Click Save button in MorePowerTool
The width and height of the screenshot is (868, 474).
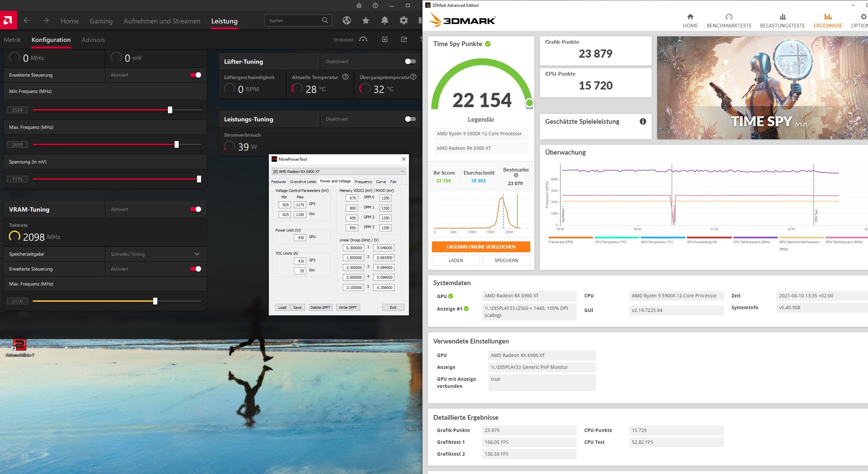click(297, 308)
